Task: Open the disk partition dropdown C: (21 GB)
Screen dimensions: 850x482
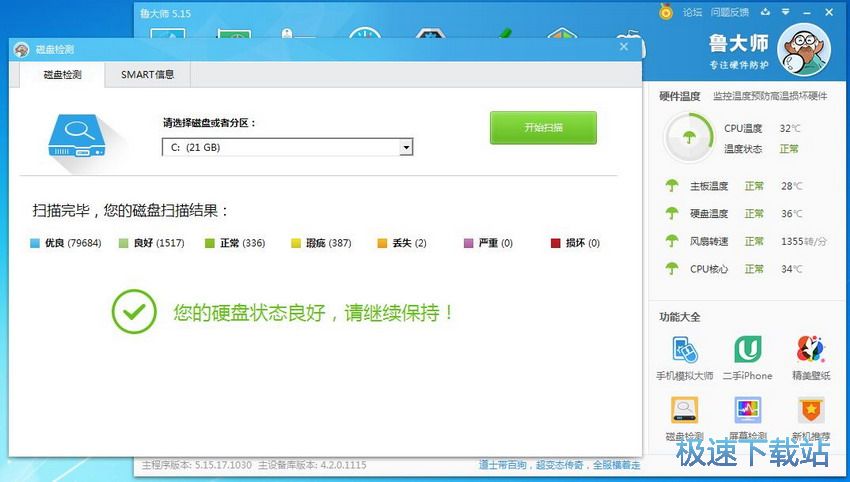Action: [287, 147]
